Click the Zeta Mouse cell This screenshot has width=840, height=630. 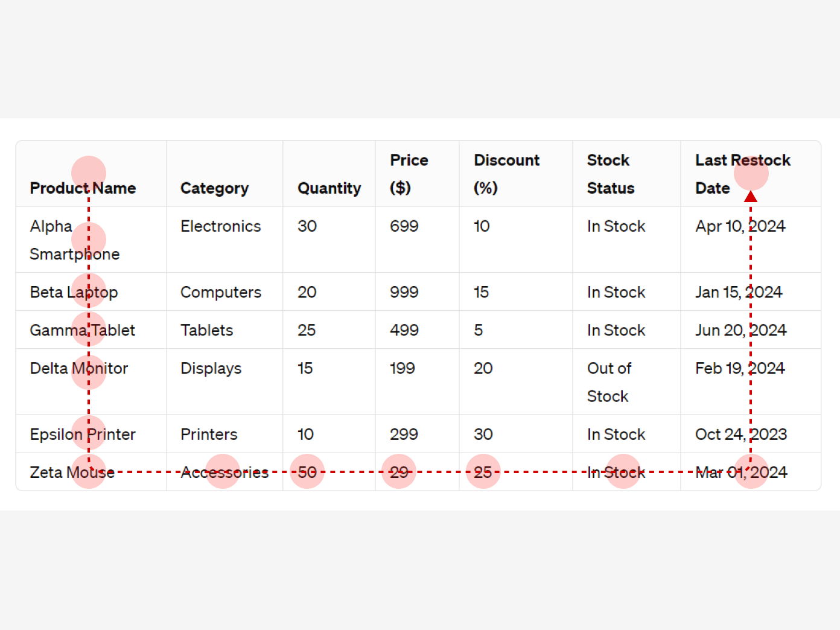72,472
